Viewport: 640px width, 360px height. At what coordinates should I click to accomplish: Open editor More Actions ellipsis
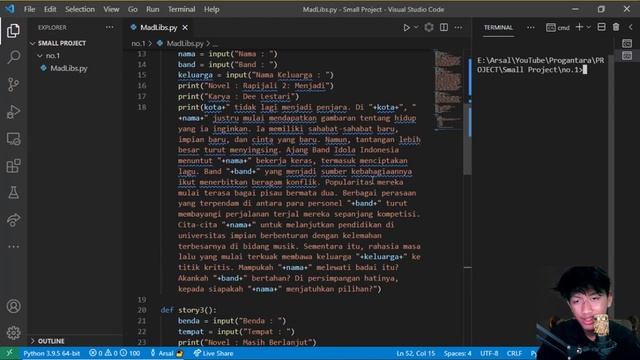coord(458,27)
